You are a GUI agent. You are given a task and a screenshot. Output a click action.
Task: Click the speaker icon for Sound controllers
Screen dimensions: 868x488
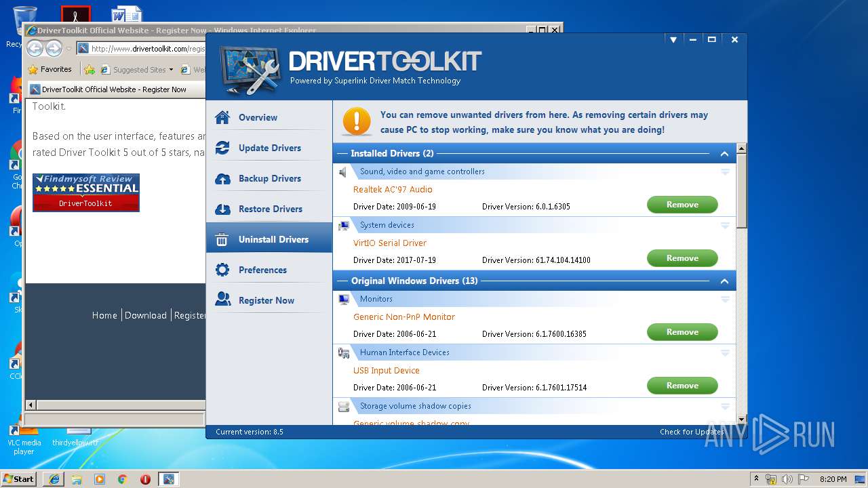click(x=343, y=171)
